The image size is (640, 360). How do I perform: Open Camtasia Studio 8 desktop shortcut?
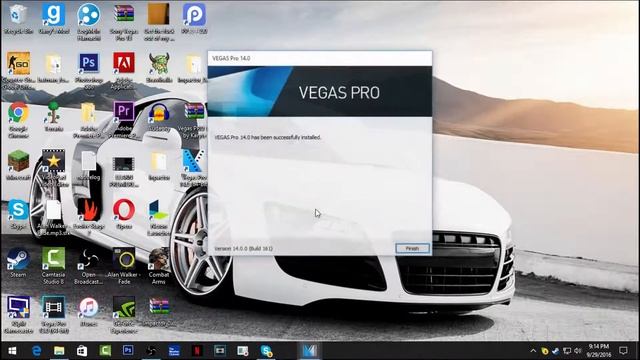[x=53, y=266]
